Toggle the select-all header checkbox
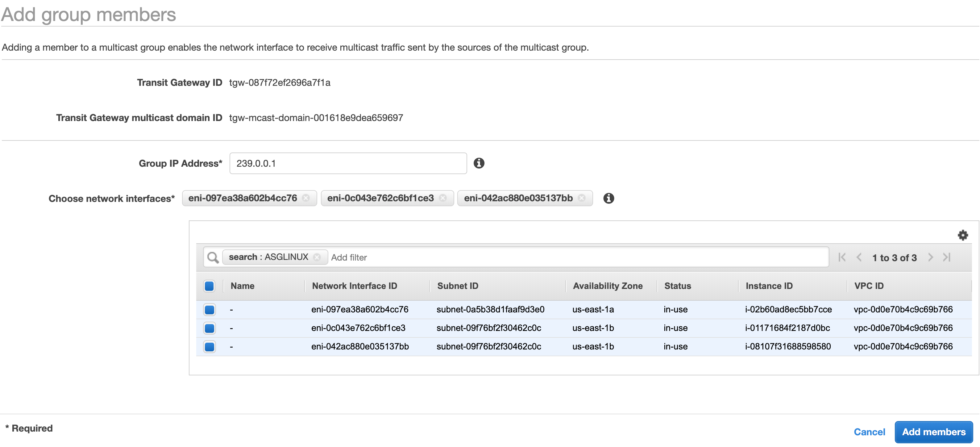980x447 pixels. pyautogui.click(x=209, y=286)
